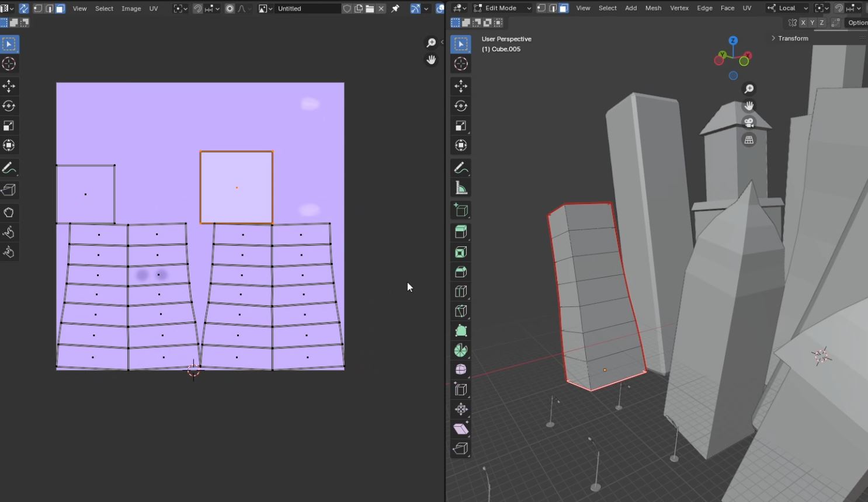Toggle UV sync selection
The height and width of the screenshot is (502, 868).
coord(24,9)
